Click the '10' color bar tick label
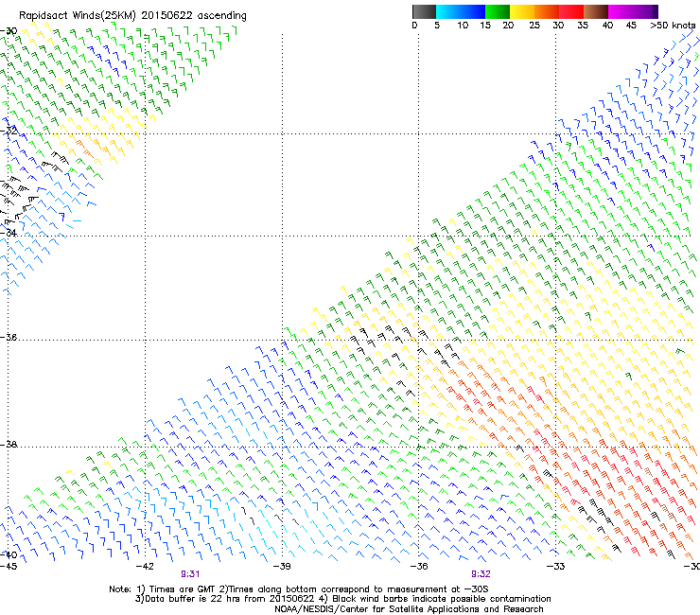Image resolution: width=700 pixels, height=615 pixels. (463, 26)
